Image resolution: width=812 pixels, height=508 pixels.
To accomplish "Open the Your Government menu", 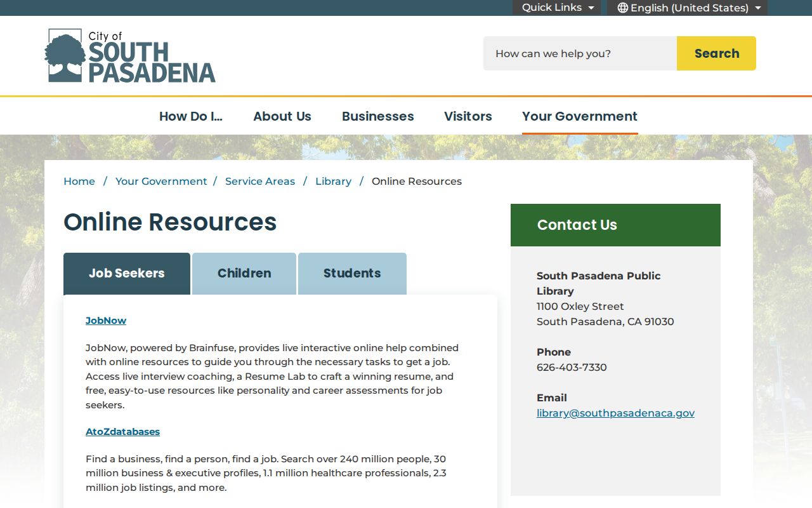I will point(580,116).
